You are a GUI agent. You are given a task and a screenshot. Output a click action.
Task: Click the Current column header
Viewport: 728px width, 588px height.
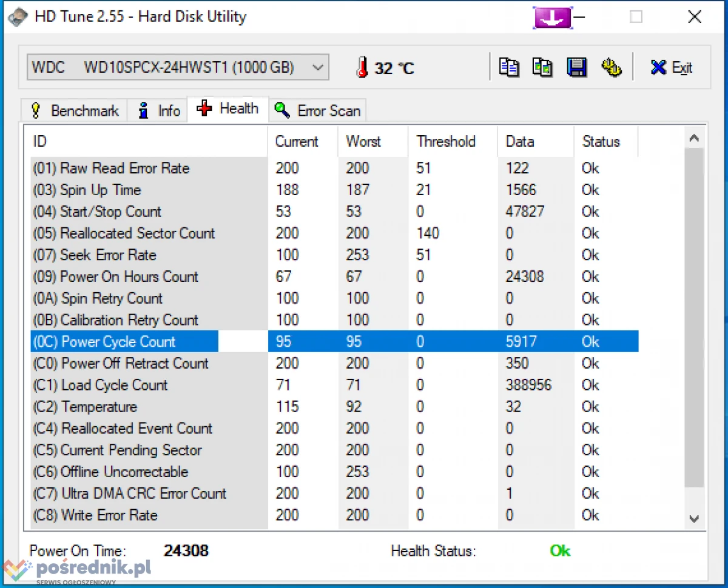pyautogui.click(x=303, y=142)
